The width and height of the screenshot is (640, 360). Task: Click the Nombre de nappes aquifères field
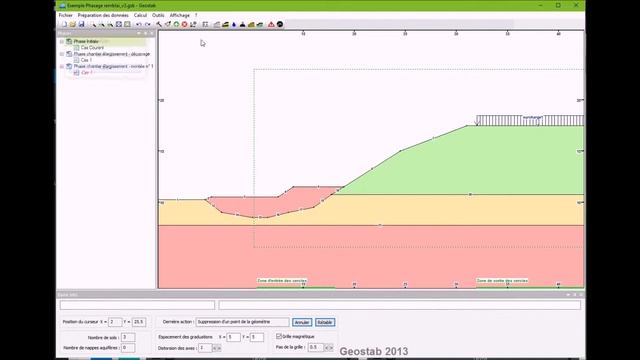click(128, 348)
